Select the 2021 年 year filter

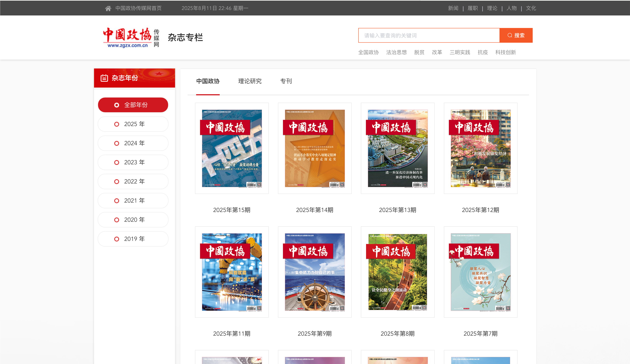[x=133, y=200]
